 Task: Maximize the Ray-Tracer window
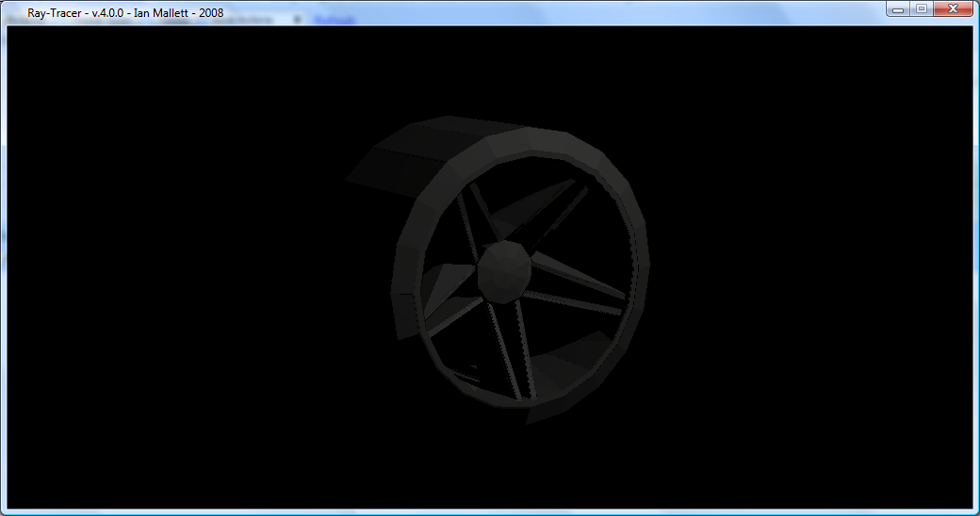921,9
